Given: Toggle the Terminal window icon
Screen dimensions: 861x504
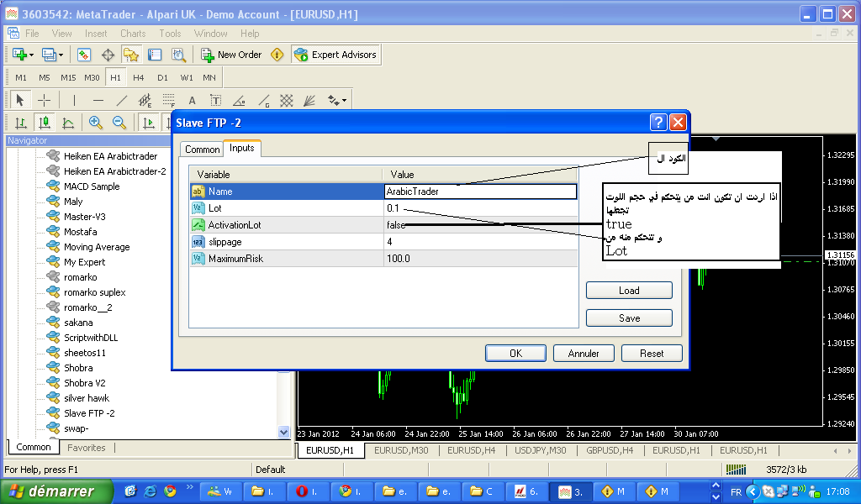Looking at the screenshot, I should (x=155, y=55).
